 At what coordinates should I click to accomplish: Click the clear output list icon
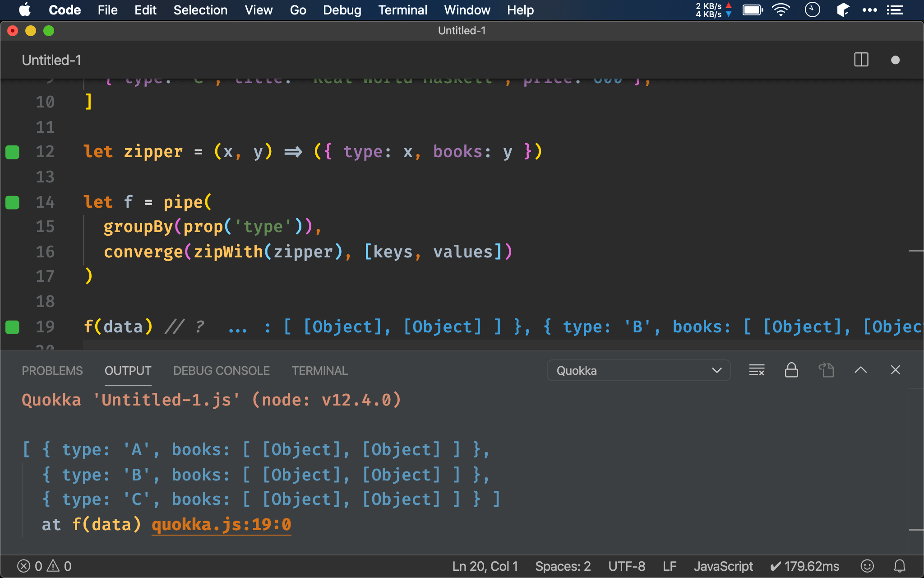pos(757,370)
